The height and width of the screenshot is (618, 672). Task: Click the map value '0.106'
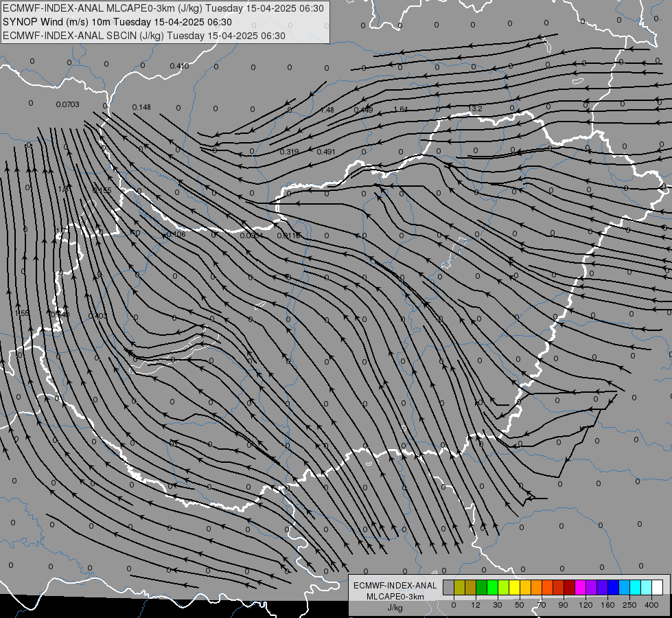(176, 234)
